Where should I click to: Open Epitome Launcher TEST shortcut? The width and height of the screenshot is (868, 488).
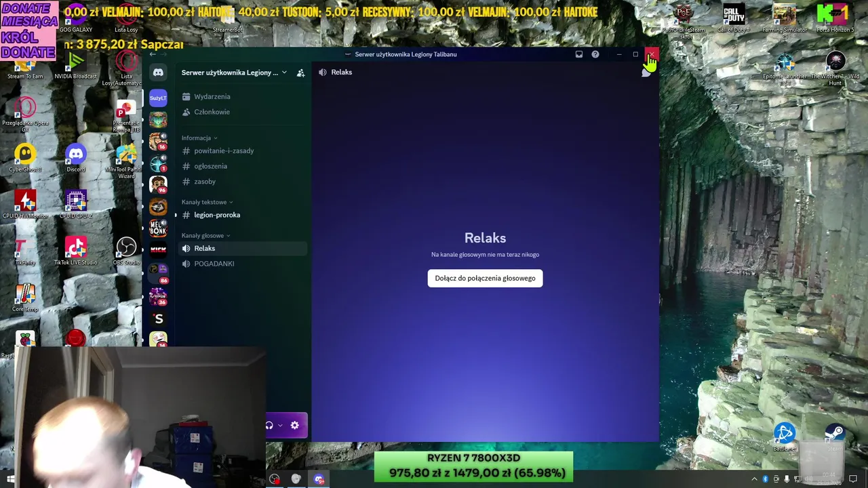tap(785, 69)
